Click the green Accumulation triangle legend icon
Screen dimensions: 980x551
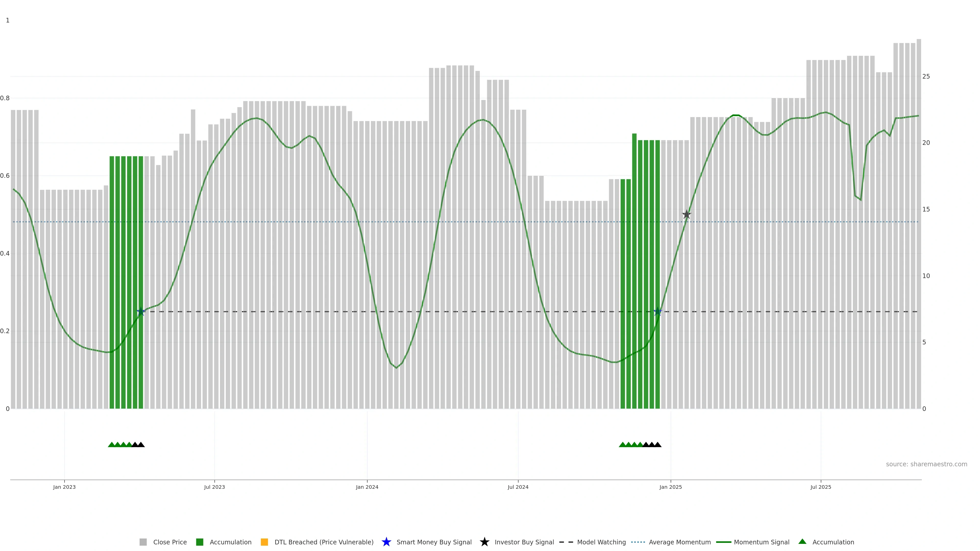click(802, 542)
